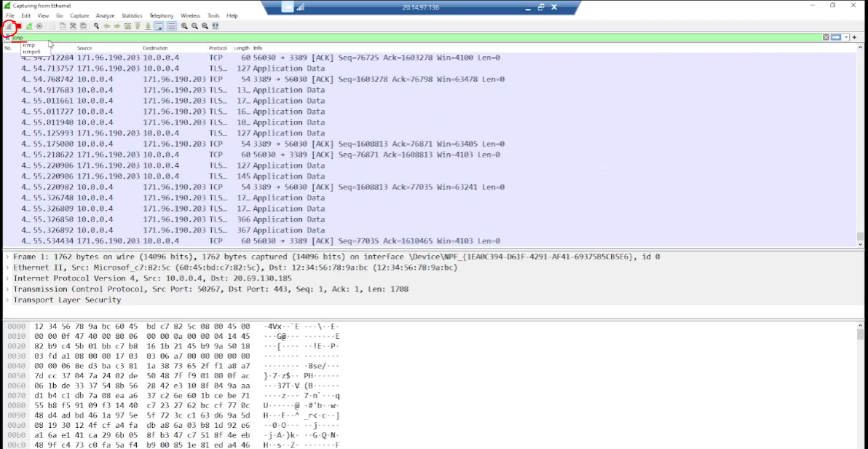The image size is (868, 449).
Task: Zoom in on the packet list
Action: pos(184,26)
